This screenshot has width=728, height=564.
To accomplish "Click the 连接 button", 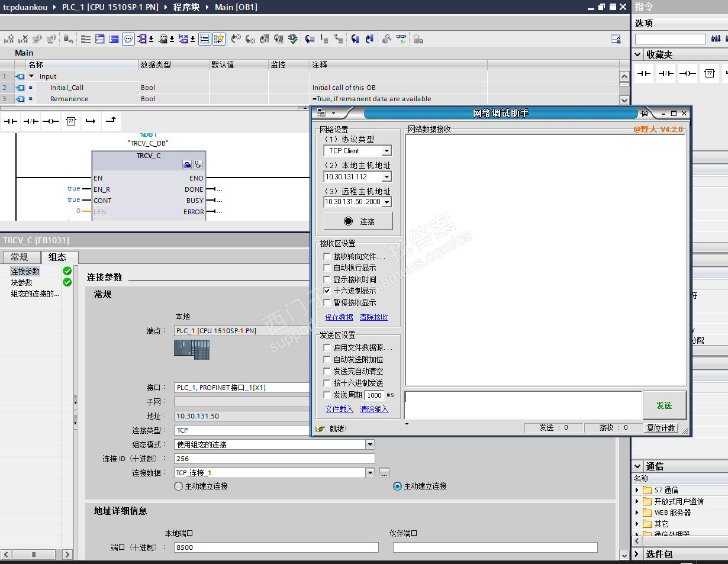I will [358, 221].
